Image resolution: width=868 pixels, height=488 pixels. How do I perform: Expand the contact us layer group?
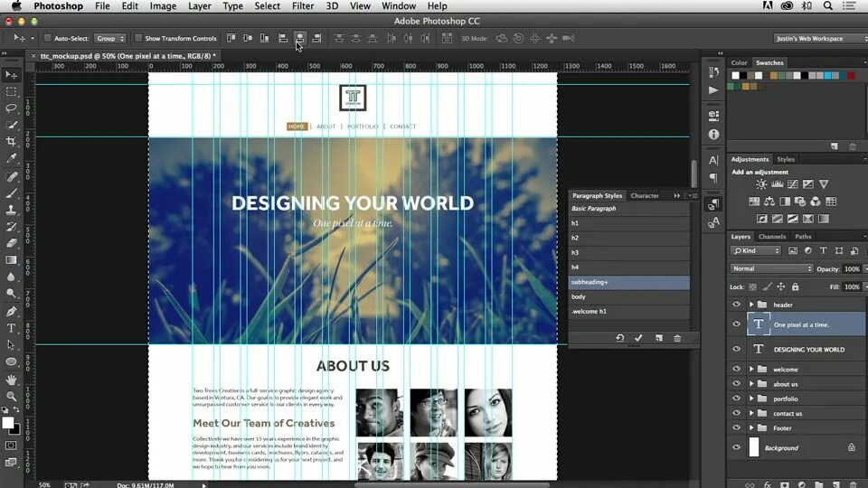point(751,413)
